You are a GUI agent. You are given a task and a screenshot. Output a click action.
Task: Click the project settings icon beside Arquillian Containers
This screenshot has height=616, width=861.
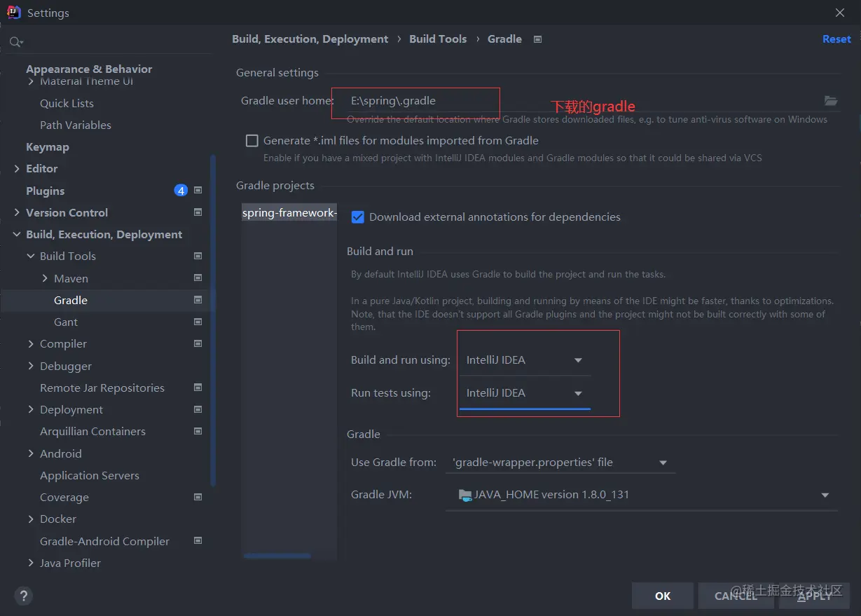(x=198, y=431)
